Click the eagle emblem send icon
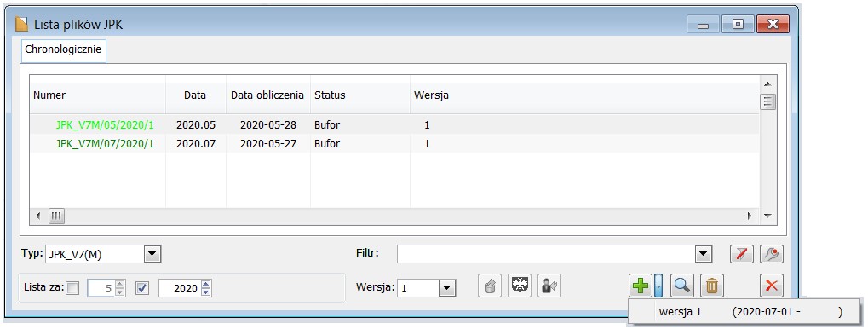 [520, 286]
